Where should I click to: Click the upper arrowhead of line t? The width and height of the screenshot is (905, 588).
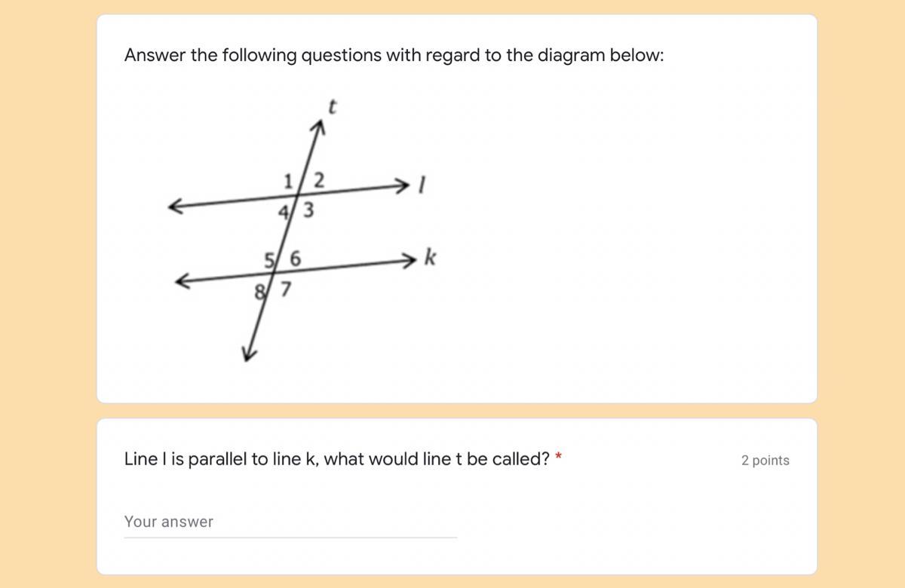pyautogui.click(x=319, y=128)
